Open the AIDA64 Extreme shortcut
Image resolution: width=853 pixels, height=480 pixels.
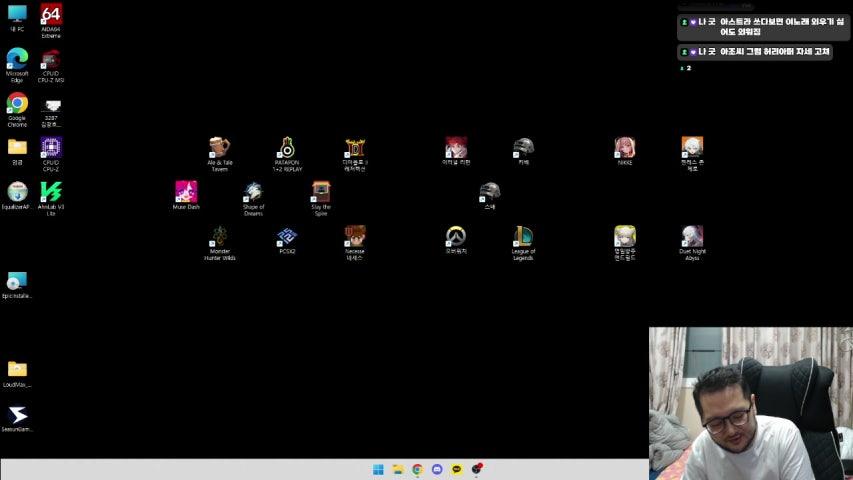(x=51, y=16)
